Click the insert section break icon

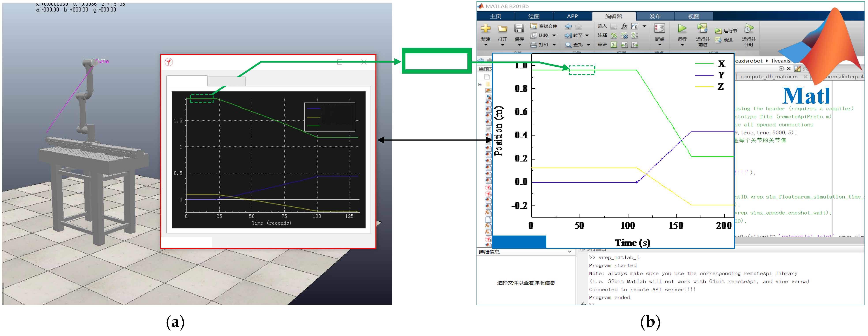614,26
